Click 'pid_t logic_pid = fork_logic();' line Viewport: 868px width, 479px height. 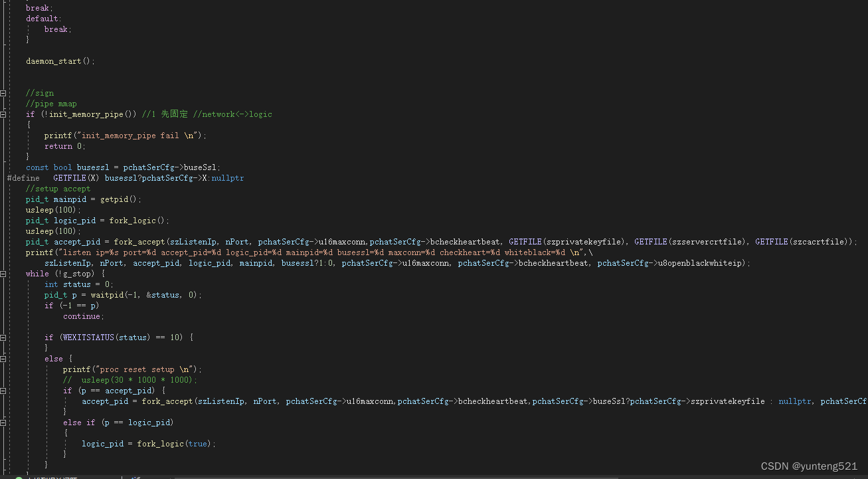[98, 221]
